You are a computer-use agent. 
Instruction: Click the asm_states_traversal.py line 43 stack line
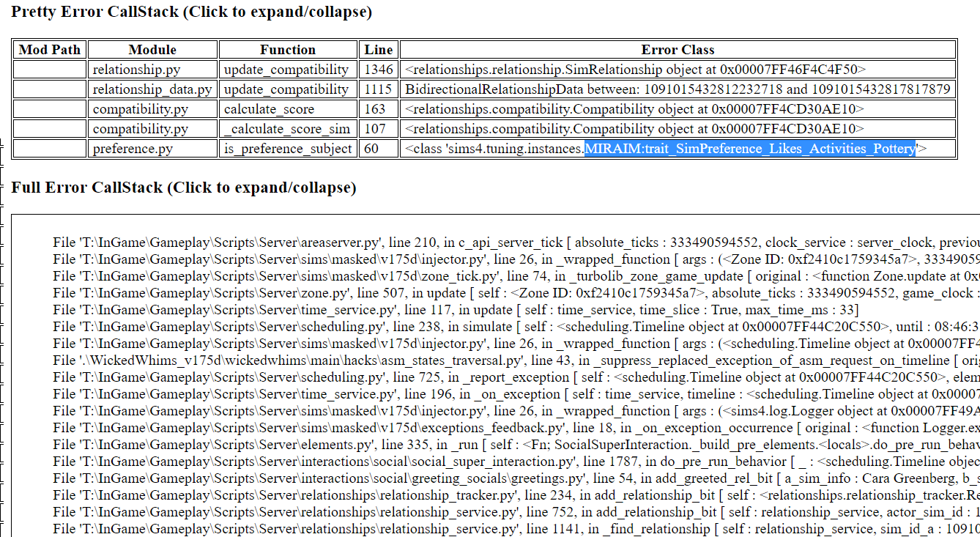tap(516, 360)
